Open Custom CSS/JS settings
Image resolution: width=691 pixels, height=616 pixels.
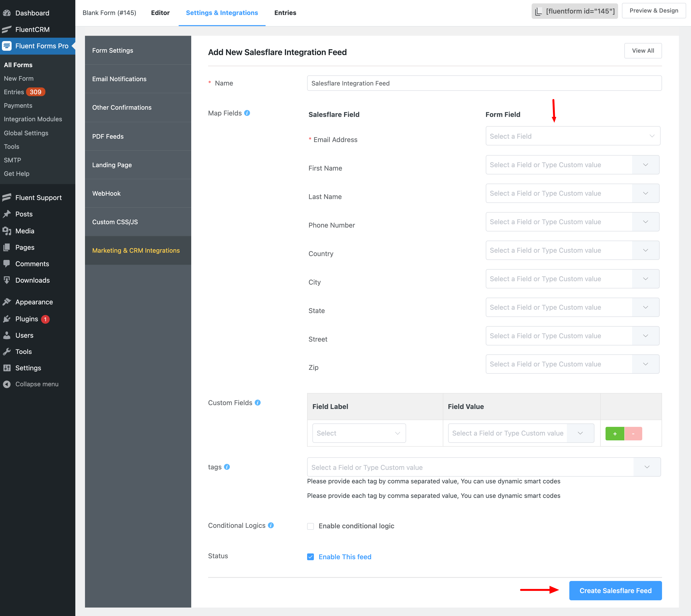pyautogui.click(x=138, y=222)
